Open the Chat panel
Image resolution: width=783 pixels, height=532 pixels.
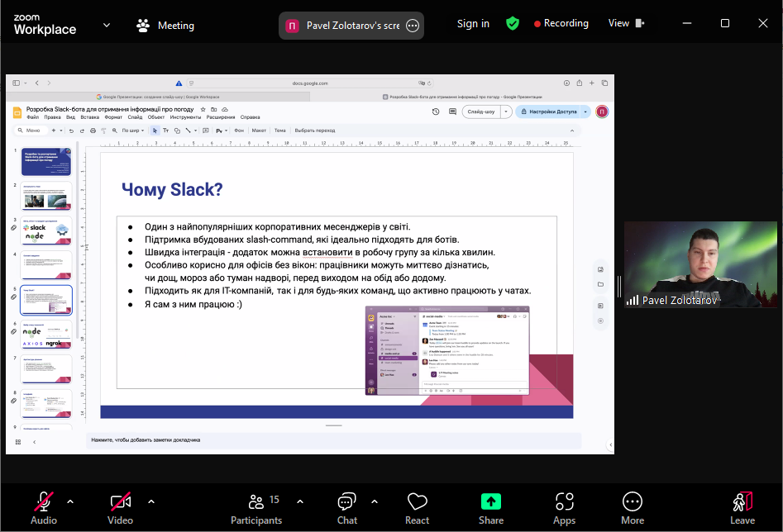[347, 507]
